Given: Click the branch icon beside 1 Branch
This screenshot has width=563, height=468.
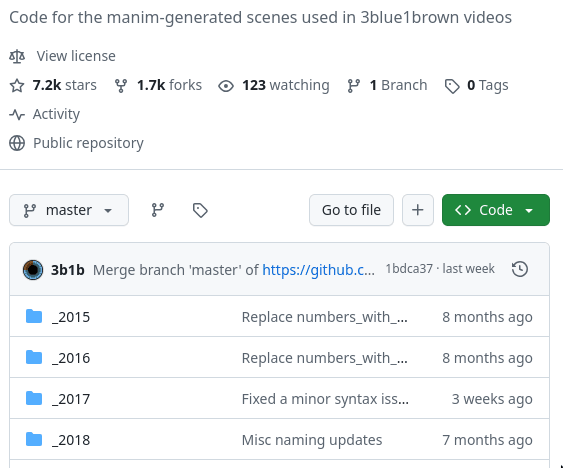Looking at the screenshot, I should click(354, 85).
